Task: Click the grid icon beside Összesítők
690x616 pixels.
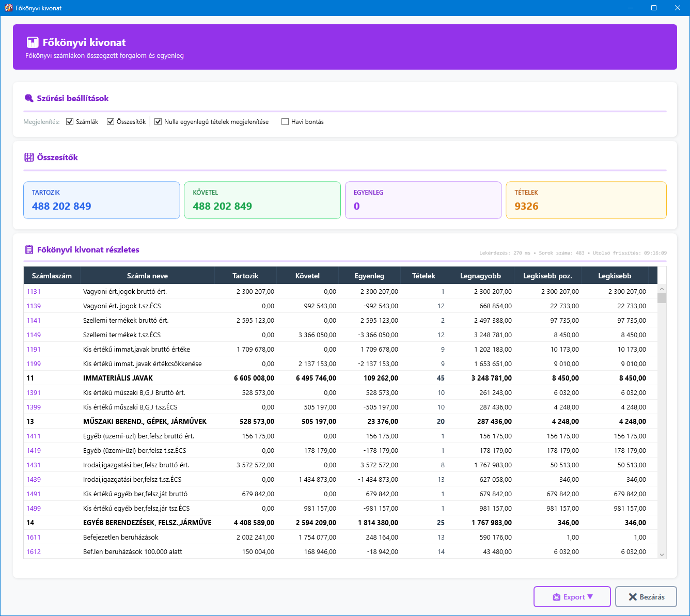Action: 29,157
